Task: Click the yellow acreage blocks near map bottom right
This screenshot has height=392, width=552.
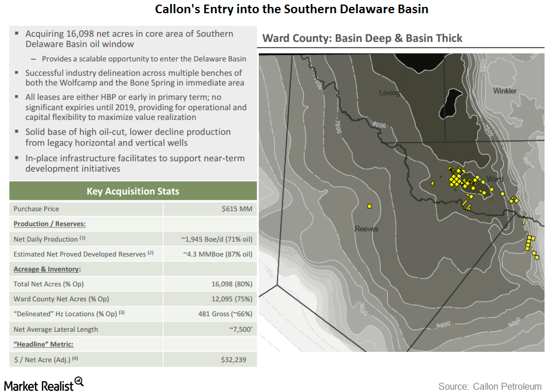Action: pyautogui.click(x=528, y=244)
